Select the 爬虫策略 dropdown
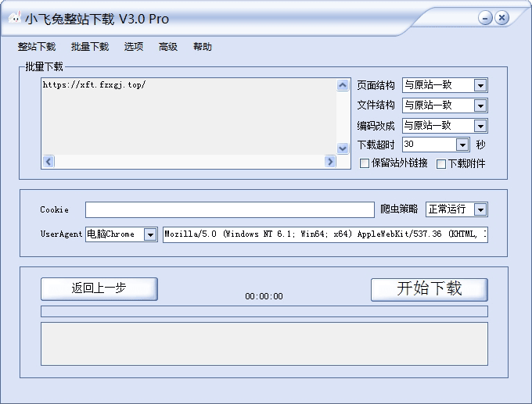This screenshot has height=404, width=532. coord(480,209)
